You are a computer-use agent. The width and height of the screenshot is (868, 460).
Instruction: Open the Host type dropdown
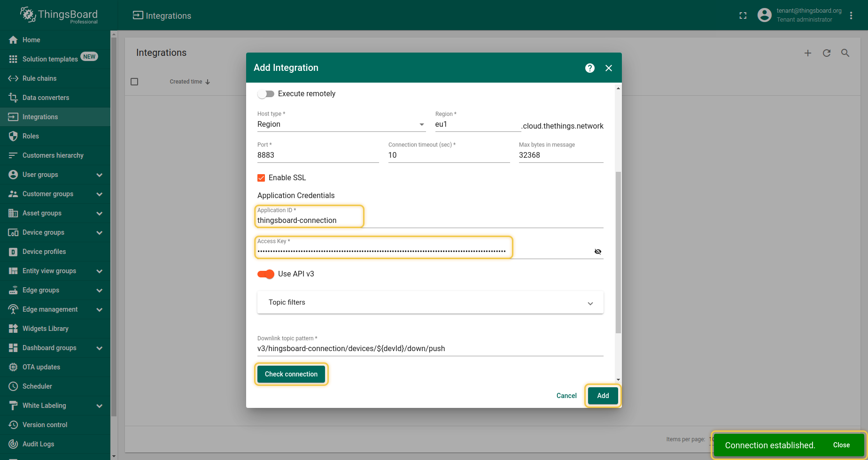tap(341, 124)
